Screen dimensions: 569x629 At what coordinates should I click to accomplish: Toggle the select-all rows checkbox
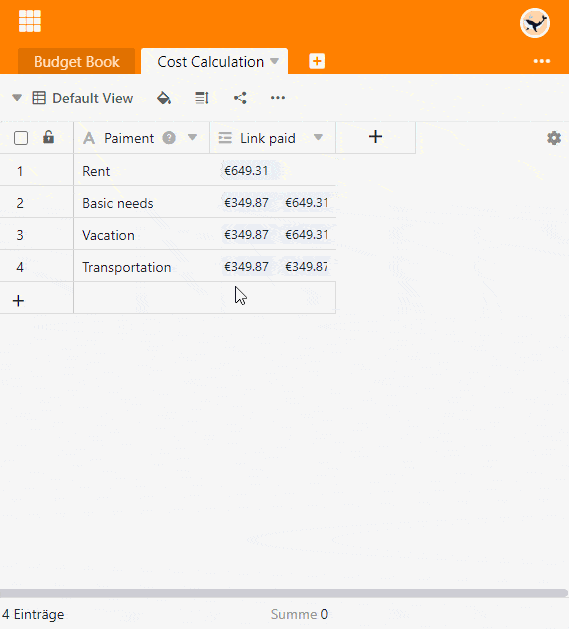(21, 138)
